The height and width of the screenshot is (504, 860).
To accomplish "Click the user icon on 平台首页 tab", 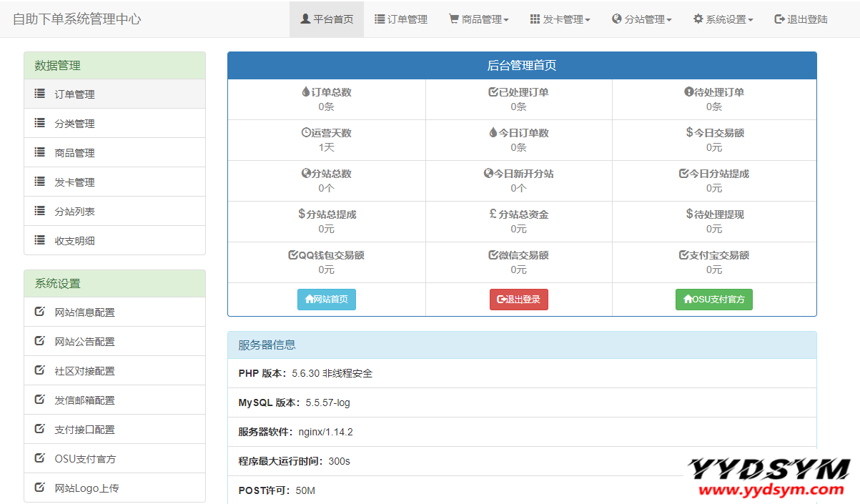I will pos(305,19).
